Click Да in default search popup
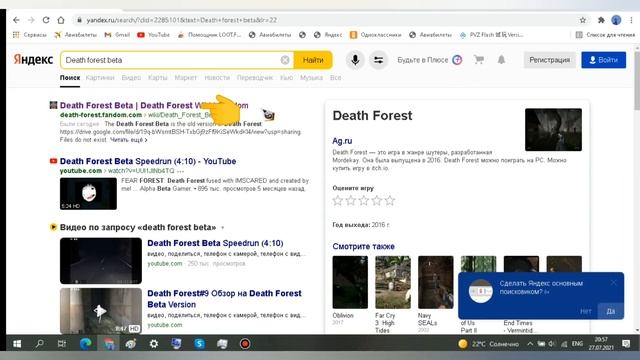Screen dimensions: 640x360 point(611,311)
